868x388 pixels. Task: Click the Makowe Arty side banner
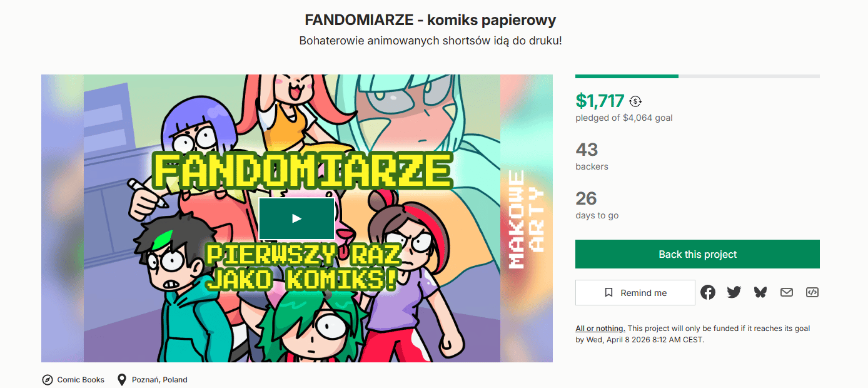coord(527,218)
